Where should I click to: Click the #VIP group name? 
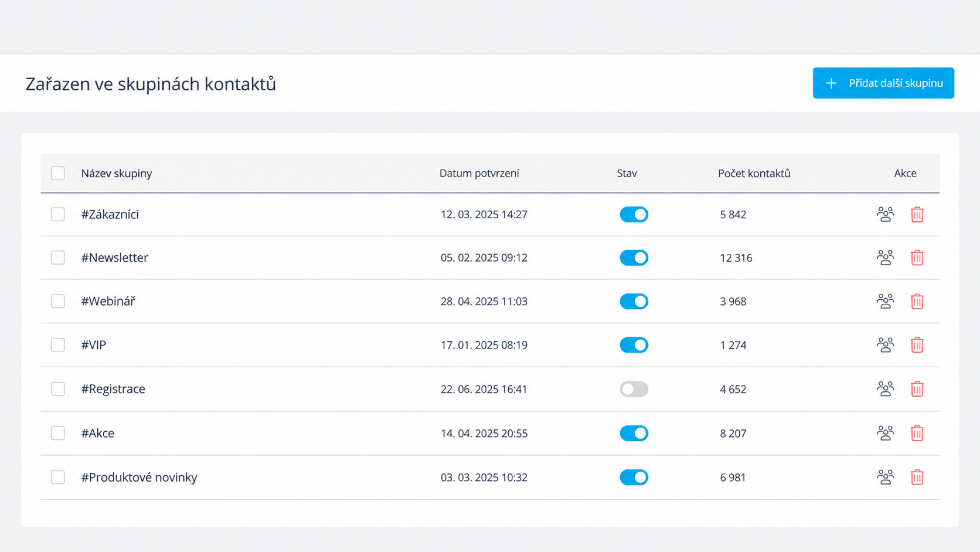point(94,344)
